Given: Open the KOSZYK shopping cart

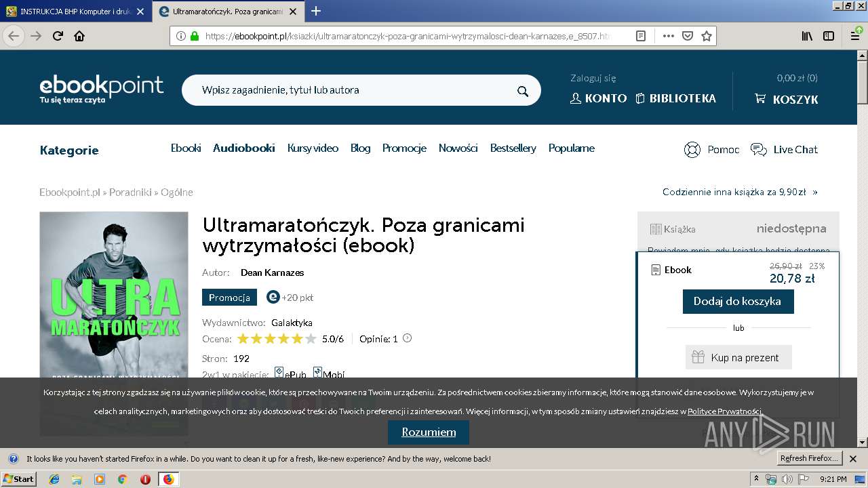Looking at the screenshot, I should point(787,99).
